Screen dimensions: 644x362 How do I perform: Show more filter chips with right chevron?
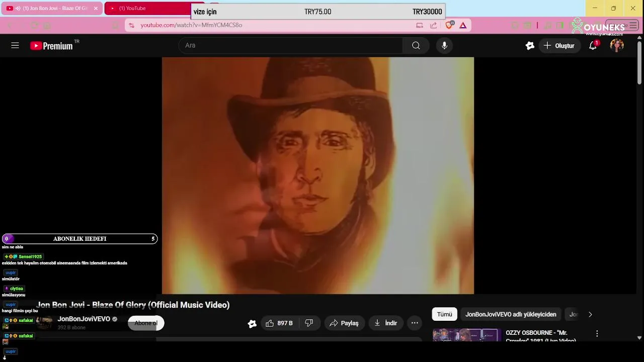pyautogui.click(x=590, y=314)
